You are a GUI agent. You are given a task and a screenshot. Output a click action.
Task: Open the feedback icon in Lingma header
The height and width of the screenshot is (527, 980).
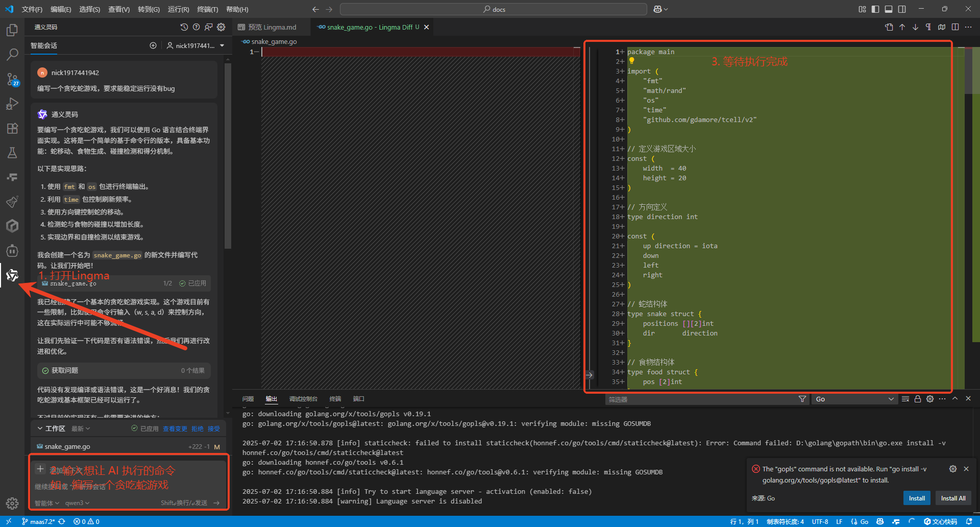208,27
